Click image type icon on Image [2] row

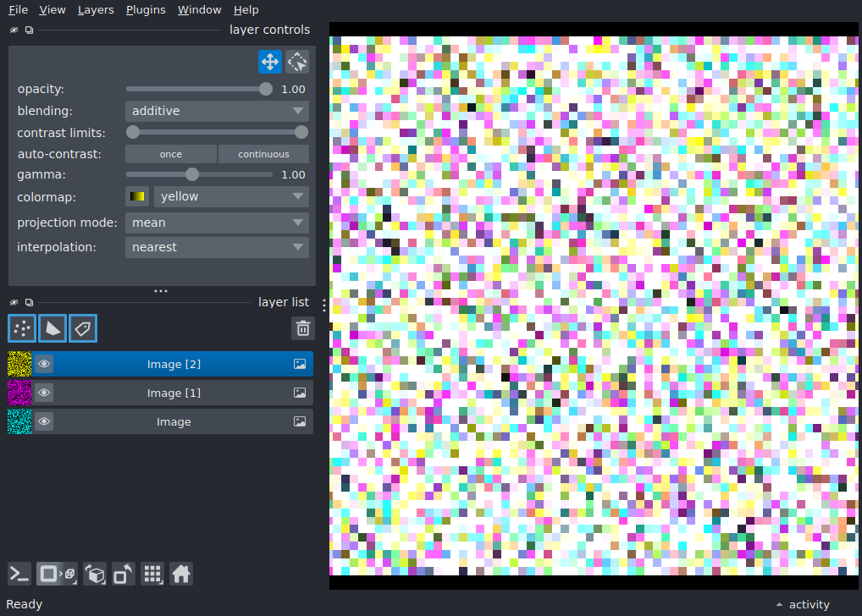(x=300, y=364)
